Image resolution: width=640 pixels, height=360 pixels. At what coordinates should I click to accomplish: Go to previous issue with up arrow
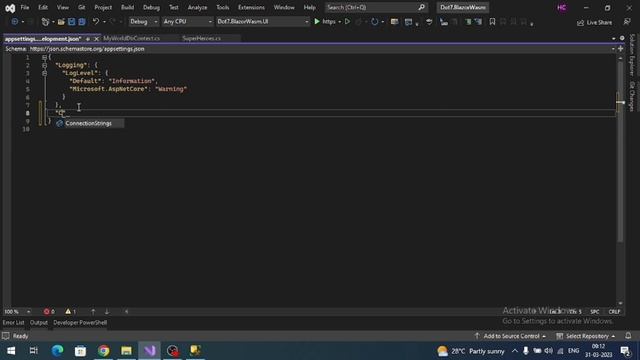pyautogui.click(x=93, y=311)
